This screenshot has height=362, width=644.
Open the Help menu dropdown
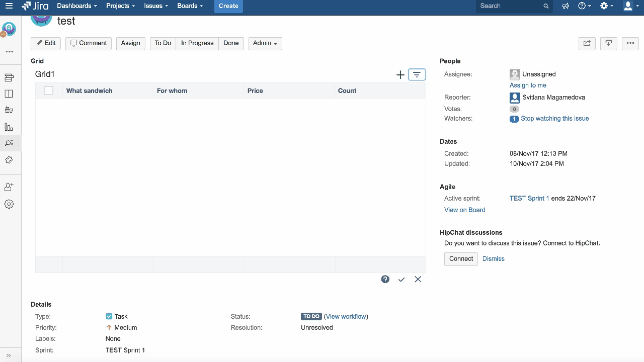click(583, 6)
